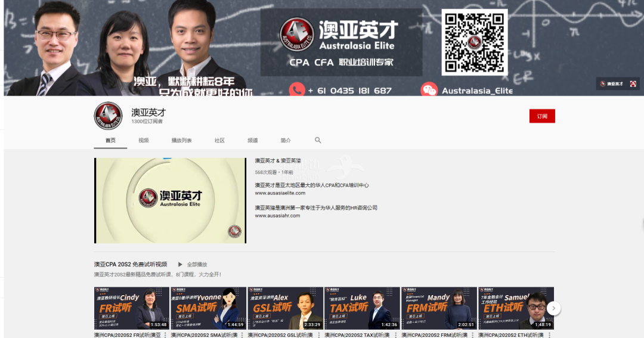Click the search magnifier icon in channel tabs
This screenshot has width=644, height=338.
[x=318, y=141]
